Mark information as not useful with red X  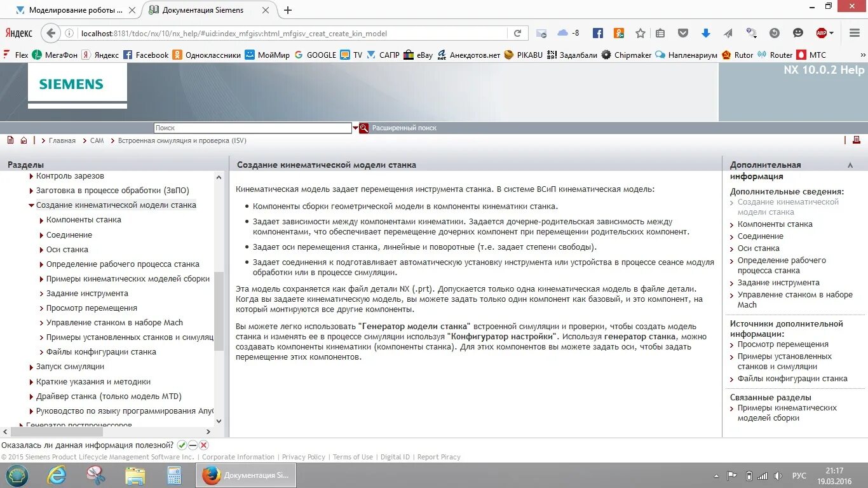[203, 445]
